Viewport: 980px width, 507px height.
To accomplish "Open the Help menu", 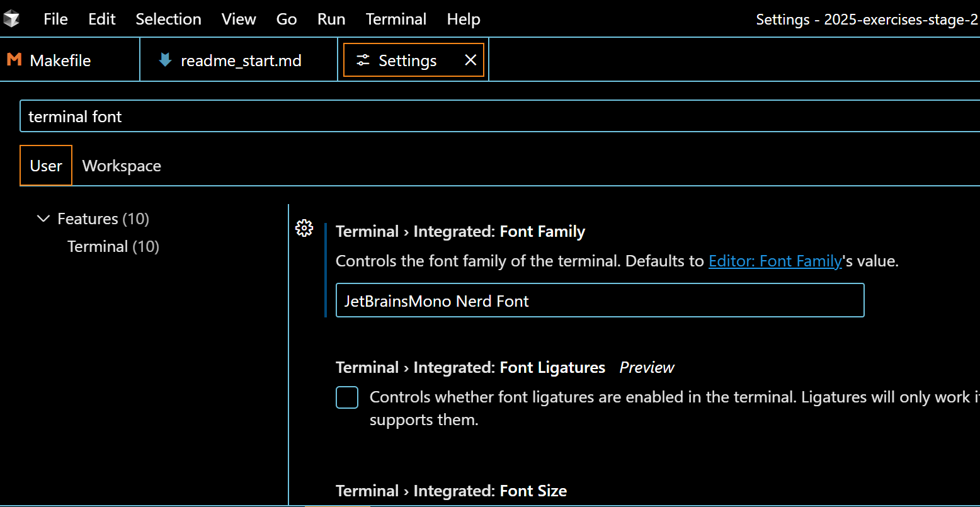I will pos(464,19).
